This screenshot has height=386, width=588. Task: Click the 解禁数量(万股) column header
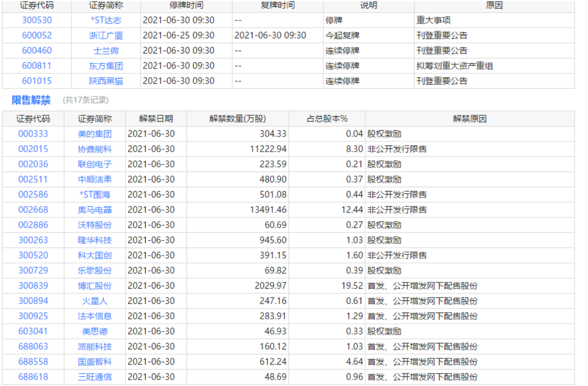(x=237, y=119)
